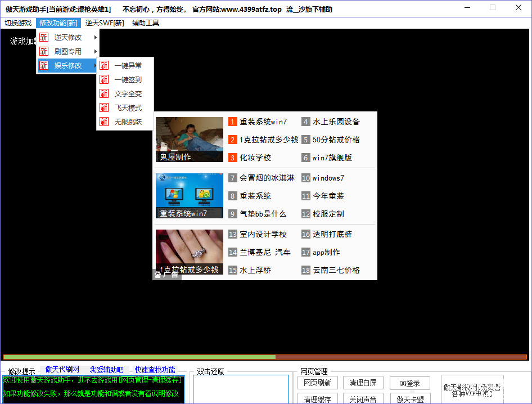532x404 pixels.
Task: Expand the 刷图专用 submenu arrow
Action: [x=95, y=51]
